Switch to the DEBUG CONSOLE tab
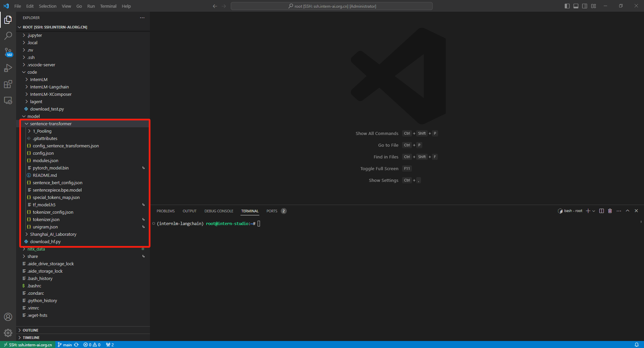The width and height of the screenshot is (644, 348). click(x=219, y=211)
